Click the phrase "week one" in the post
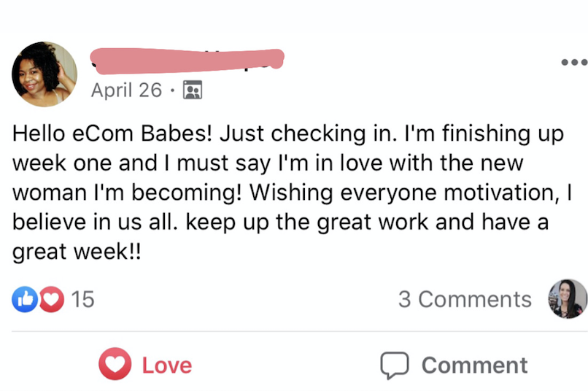 [63, 163]
